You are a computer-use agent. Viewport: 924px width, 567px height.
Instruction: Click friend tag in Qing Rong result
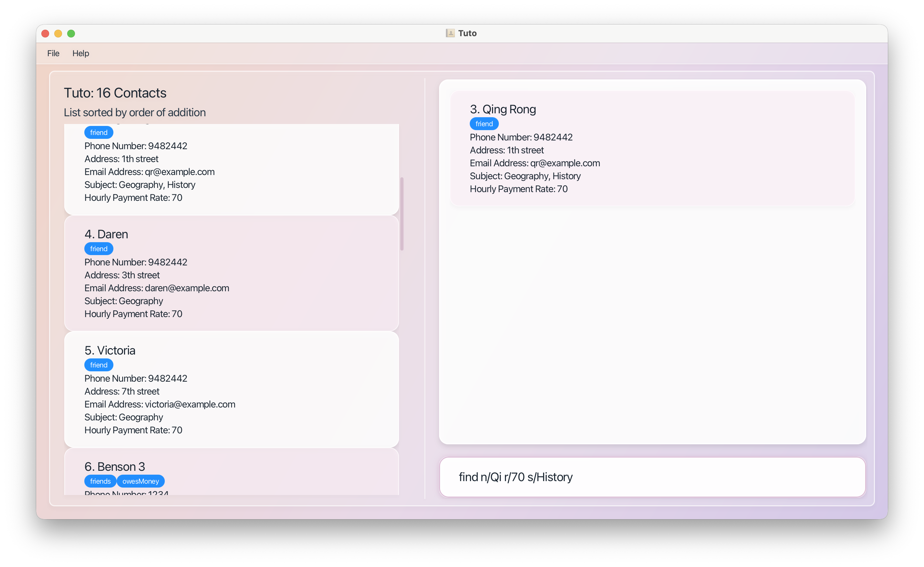point(484,124)
